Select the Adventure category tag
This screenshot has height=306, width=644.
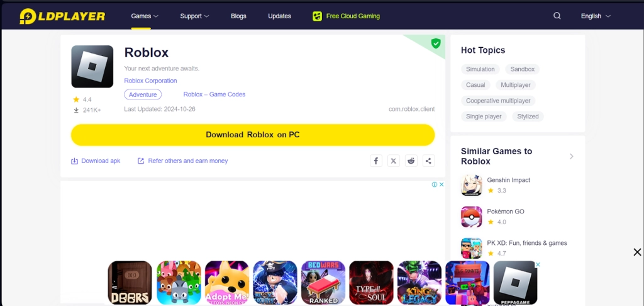pyautogui.click(x=143, y=94)
